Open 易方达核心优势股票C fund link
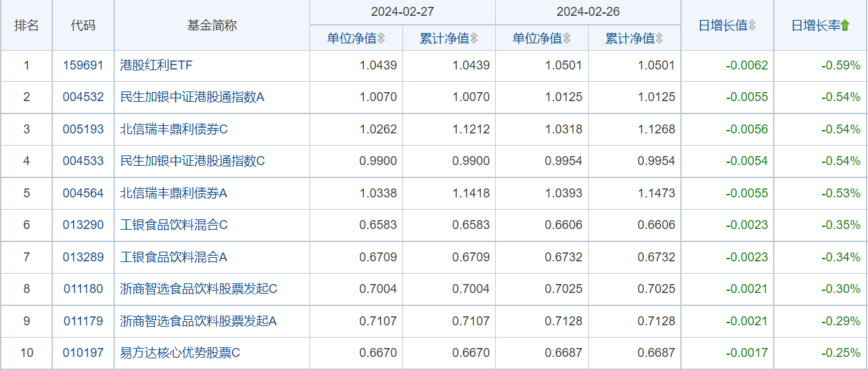This screenshot has width=868, height=370. (180, 353)
